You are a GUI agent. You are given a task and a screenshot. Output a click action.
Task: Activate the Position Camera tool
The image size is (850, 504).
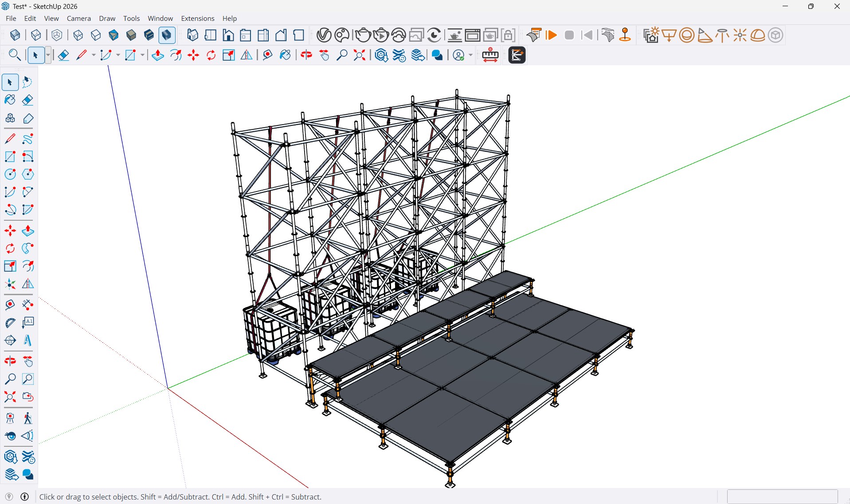10,418
